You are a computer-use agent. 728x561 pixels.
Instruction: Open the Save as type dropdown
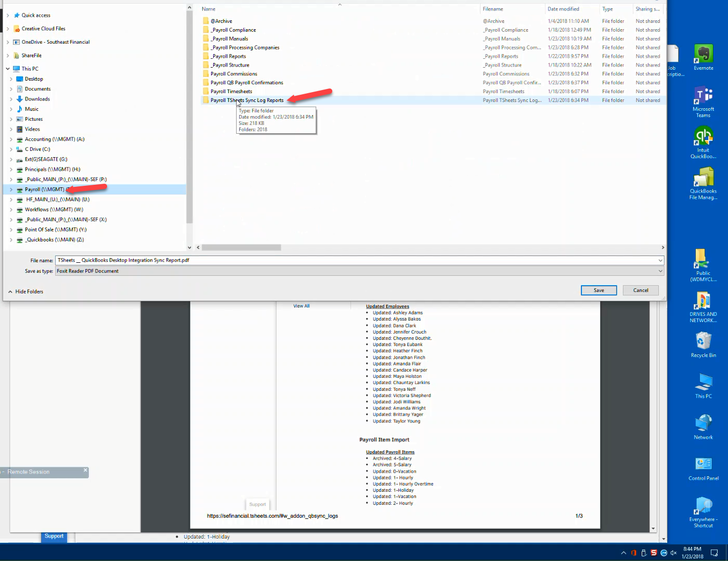click(660, 271)
